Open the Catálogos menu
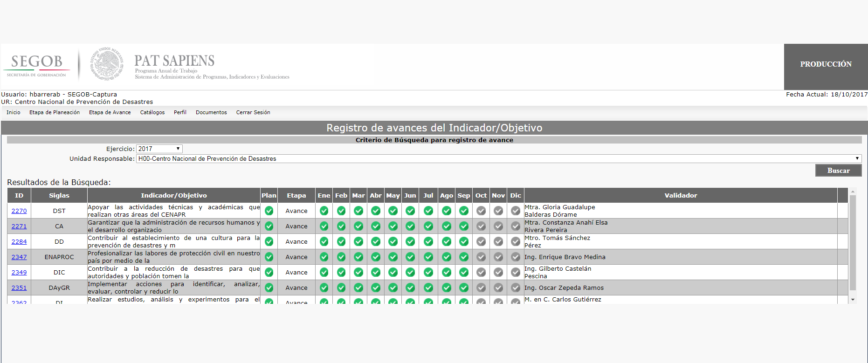The height and width of the screenshot is (363, 868). point(152,112)
